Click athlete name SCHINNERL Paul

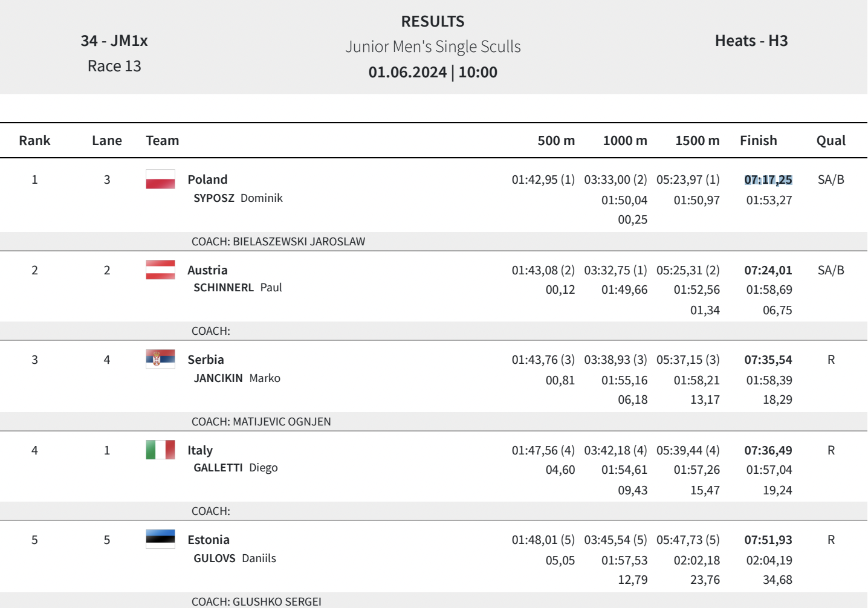238,288
